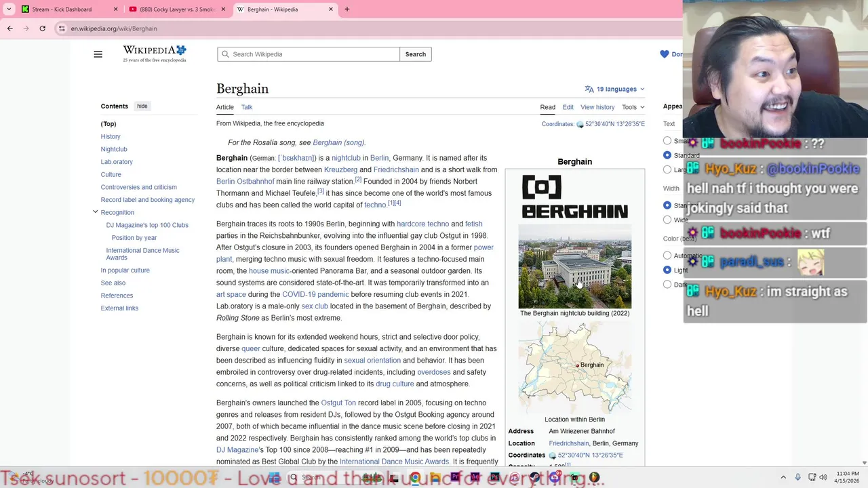Follow the Ostgut Ton link
The image size is (868, 488).
tap(338, 403)
